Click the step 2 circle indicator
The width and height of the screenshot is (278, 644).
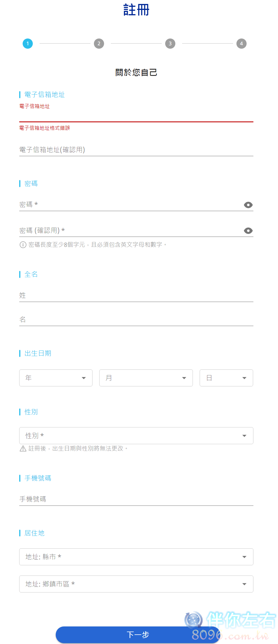point(99,44)
